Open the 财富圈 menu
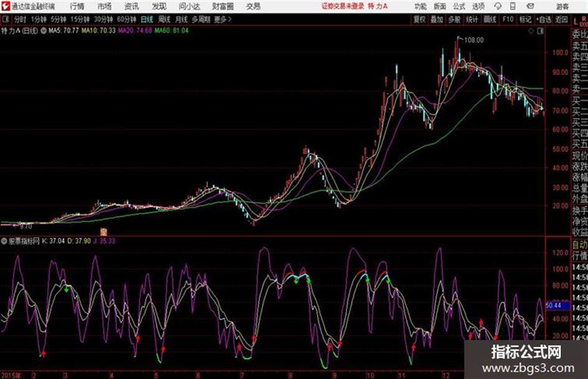Image resolution: width=588 pixels, height=379 pixels. pos(223,6)
